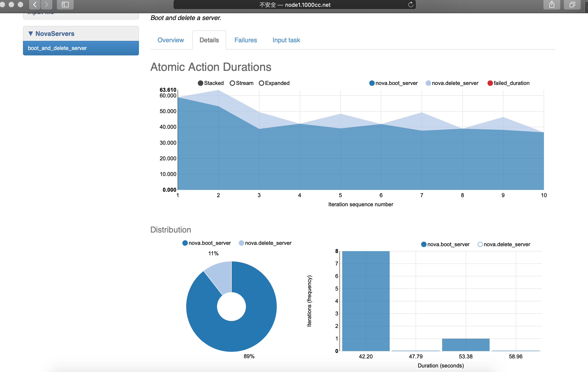Click nova.delete_server light blue legend swatch in area chart
588x372 pixels.
tap(428, 83)
